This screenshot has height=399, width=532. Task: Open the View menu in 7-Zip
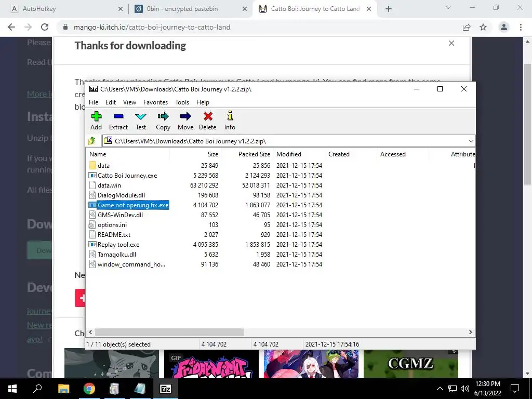tap(129, 102)
